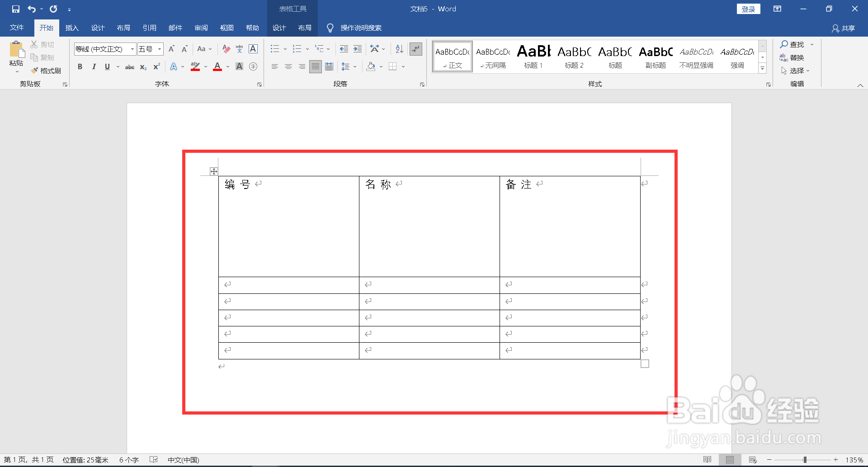Open the Table Tools Layout (布局) tab

[305, 28]
